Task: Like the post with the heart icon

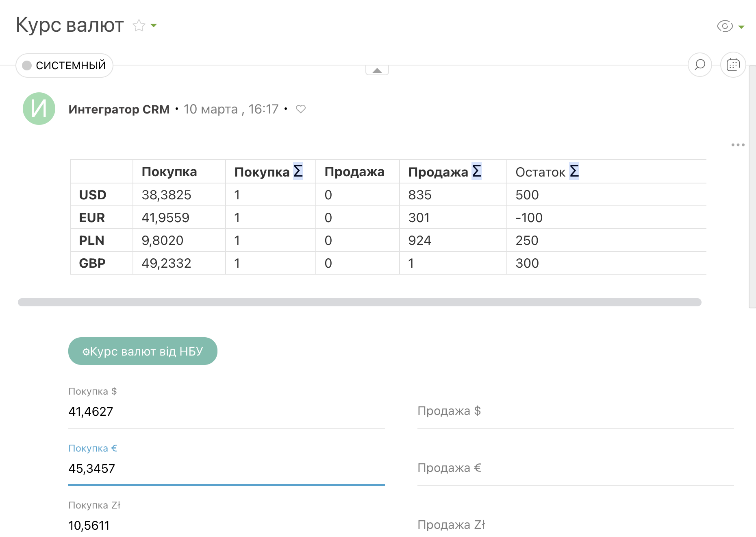Action: click(300, 109)
